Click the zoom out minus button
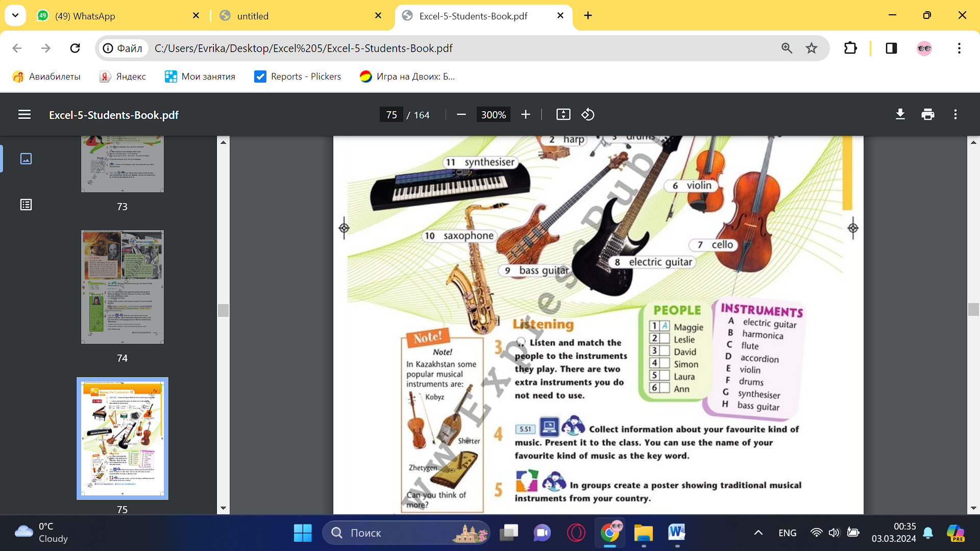Screen dimensions: 980x551 click(x=461, y=115)
